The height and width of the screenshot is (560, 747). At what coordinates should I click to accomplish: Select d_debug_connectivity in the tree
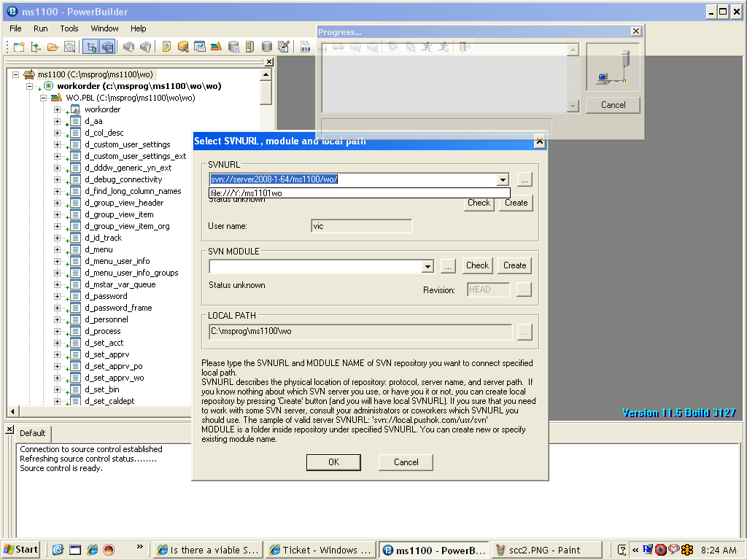[x=123, y=179]
